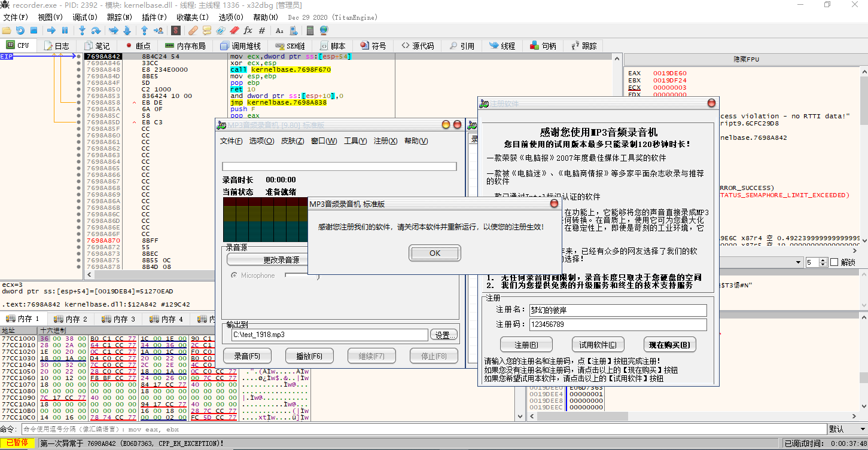Click the 设置... button next to output path
The image size is (868, 450).
pos(444,335)
